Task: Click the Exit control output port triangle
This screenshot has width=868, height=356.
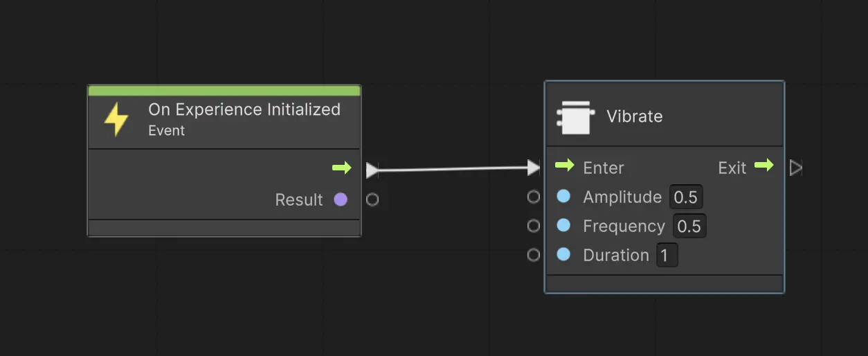Action: coord(796,168)
